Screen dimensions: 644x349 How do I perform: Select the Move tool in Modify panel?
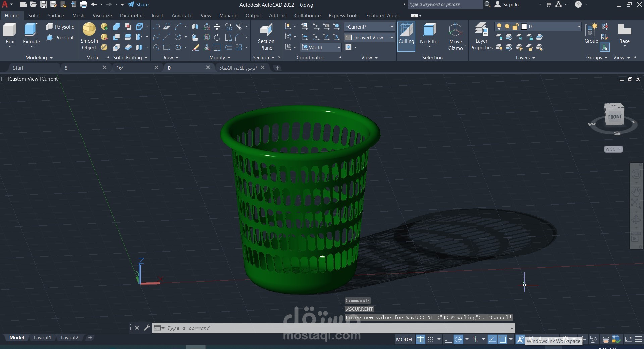click(217, 27)
